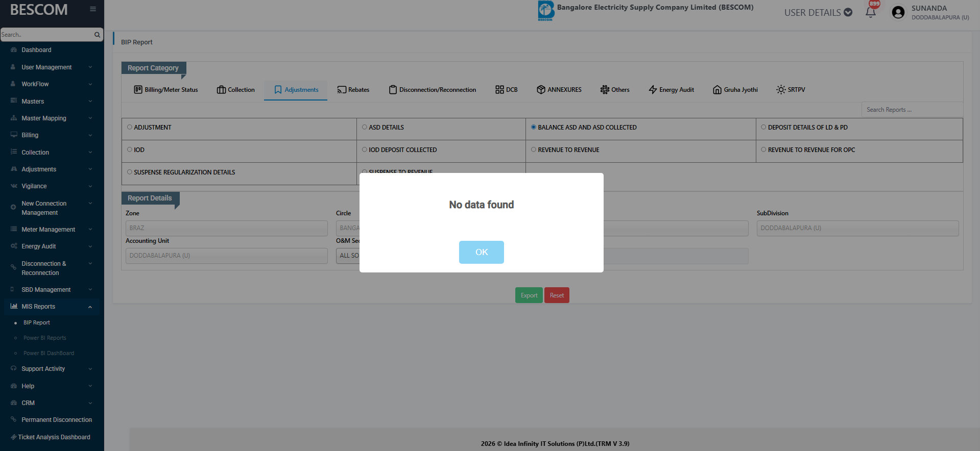The image size is (980, 451).
Task: Expand the User Management chevron
Action: (x=90, y=67)
